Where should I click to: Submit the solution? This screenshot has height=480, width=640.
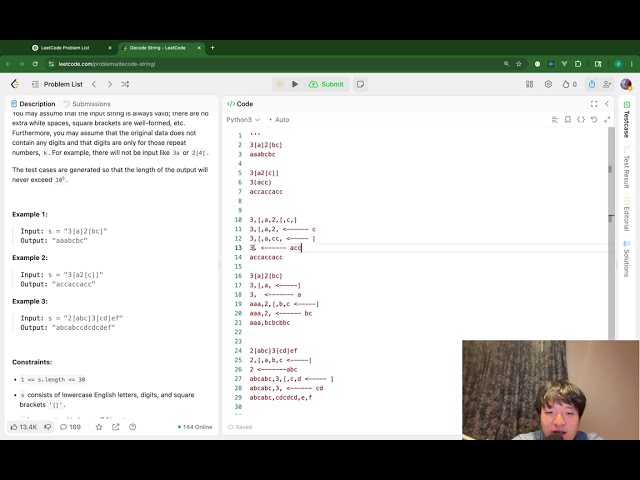click(x=326, y=84)
